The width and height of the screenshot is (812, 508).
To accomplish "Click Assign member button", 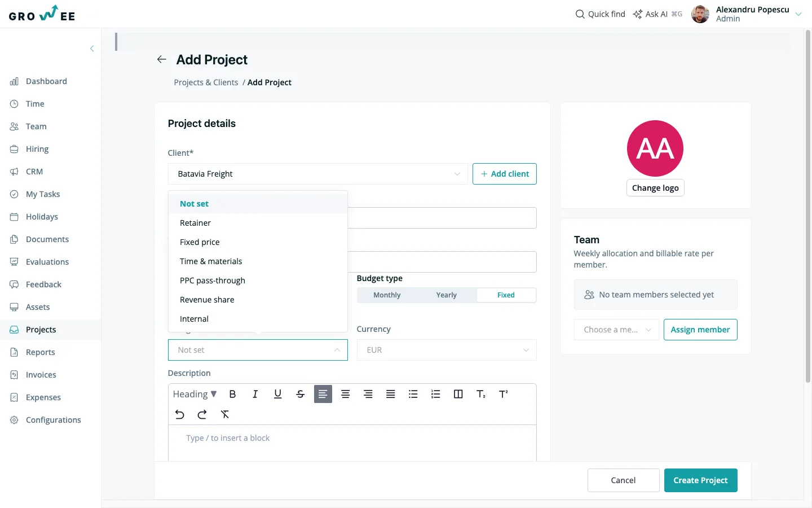I will click(700, 330).
